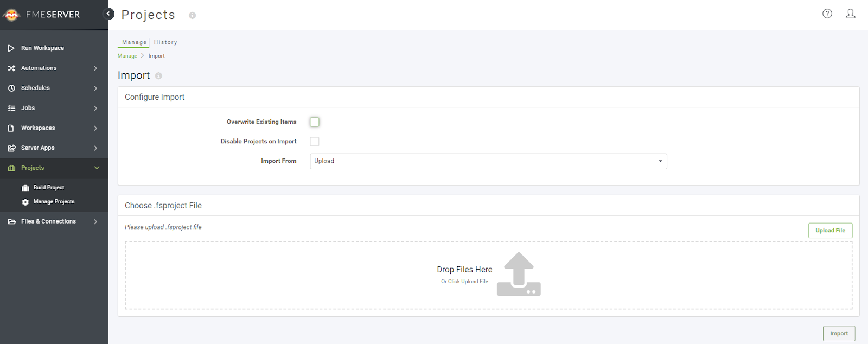Expand the Jobs submenu chevron

95,108
